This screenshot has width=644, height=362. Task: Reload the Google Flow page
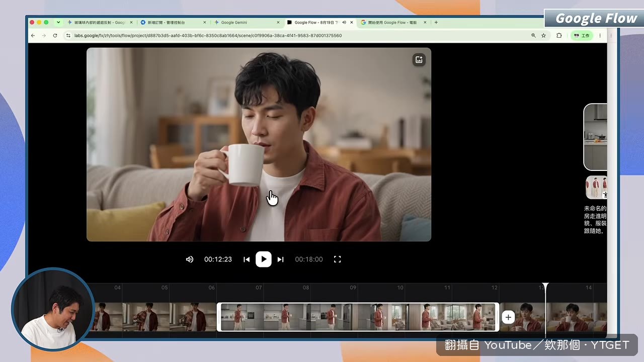coord(55,36)
